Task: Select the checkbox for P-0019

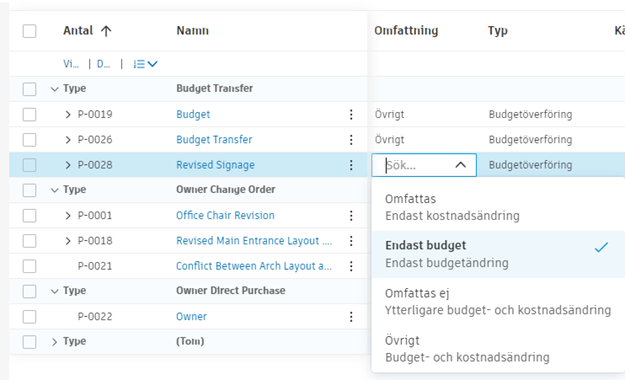Action: pyautogui.click(x=29, y=114)
